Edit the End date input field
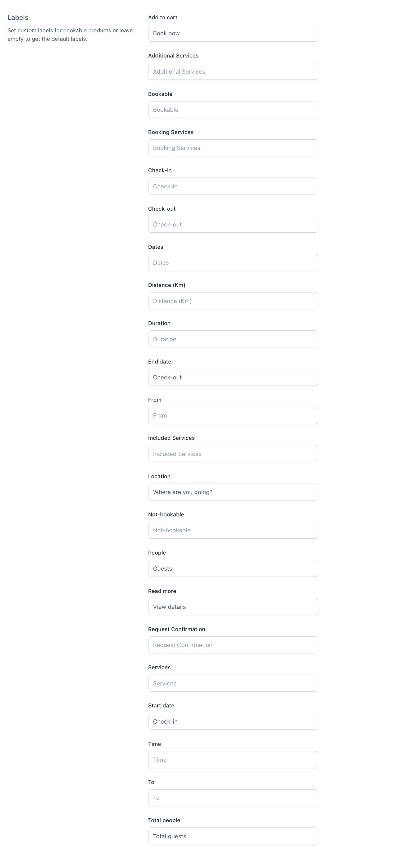 (233, 377)
